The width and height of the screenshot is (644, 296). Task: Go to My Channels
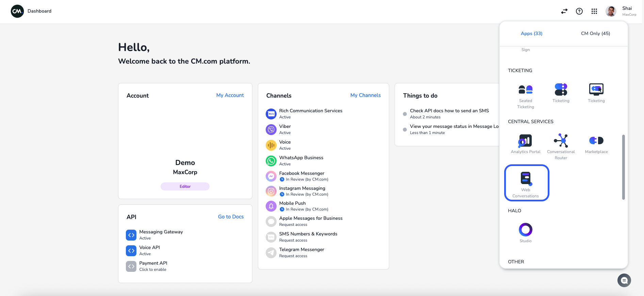tap(365, 95)
